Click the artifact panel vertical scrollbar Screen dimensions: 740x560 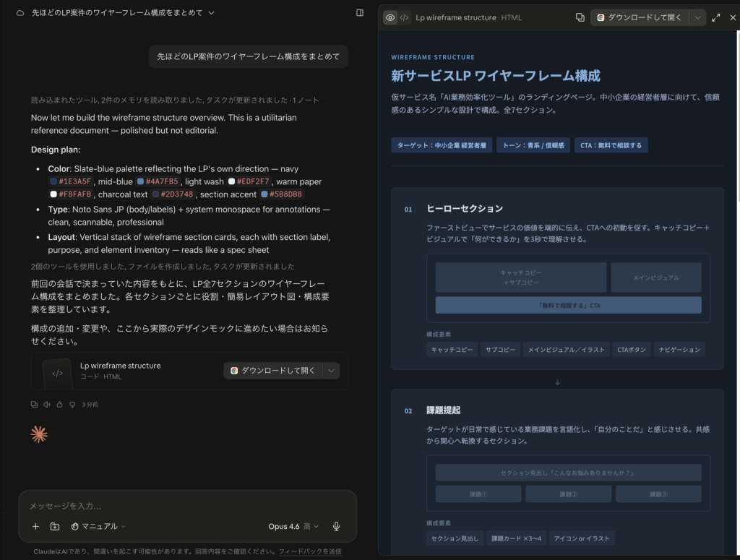(x=738, y=118)
